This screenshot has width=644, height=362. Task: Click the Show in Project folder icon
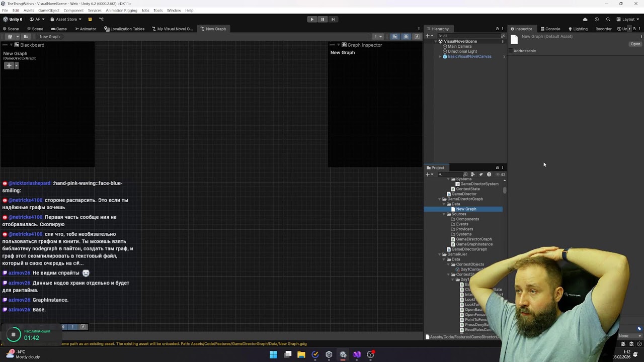(26, 37)
